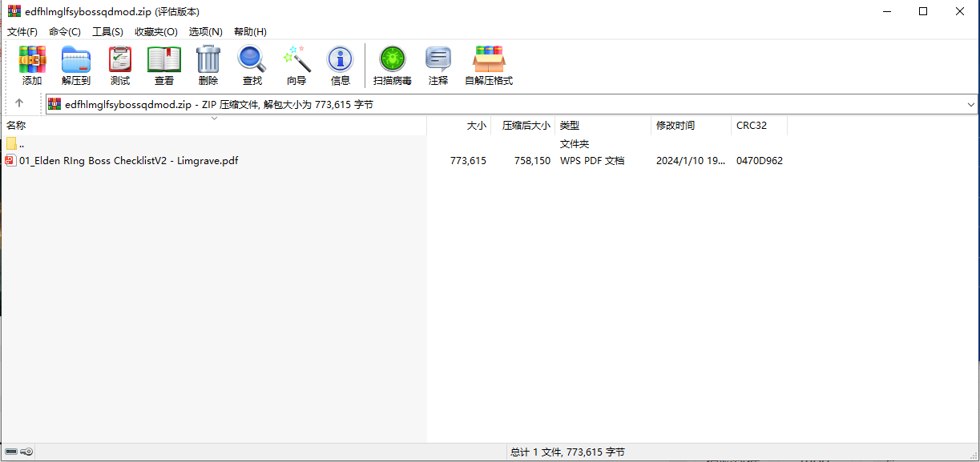The height and width of the screenshot is (462, 980).
Task: Sort by the CRC32 column header
Action: point(760,126)
